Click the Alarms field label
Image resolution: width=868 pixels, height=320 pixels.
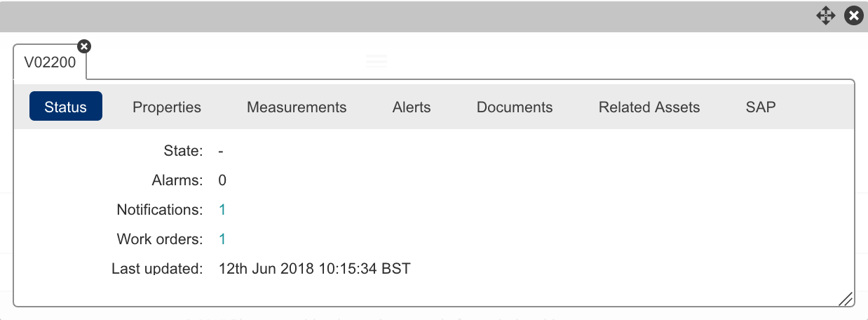click(x=177, y=180)
